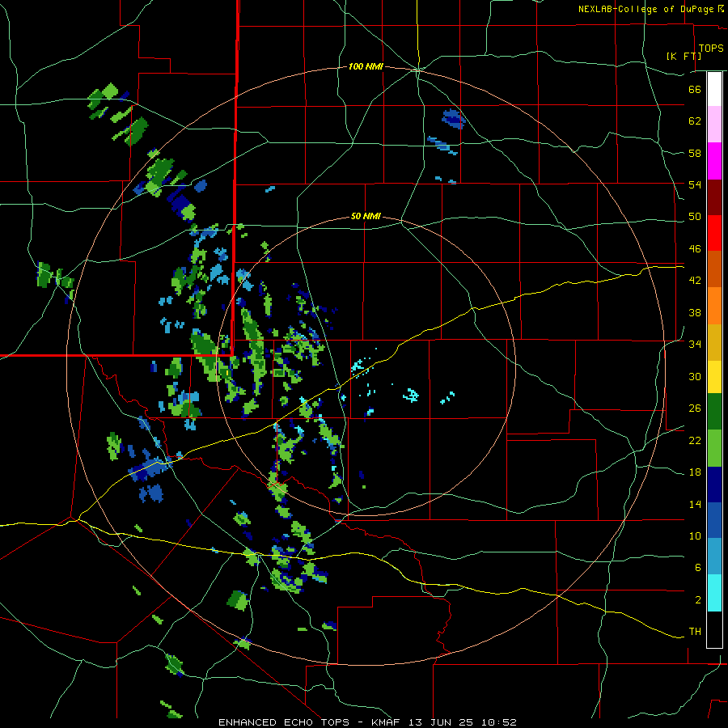Click legend value 22
The width and height of the screenshot is (728, 728).
point(695,441)
